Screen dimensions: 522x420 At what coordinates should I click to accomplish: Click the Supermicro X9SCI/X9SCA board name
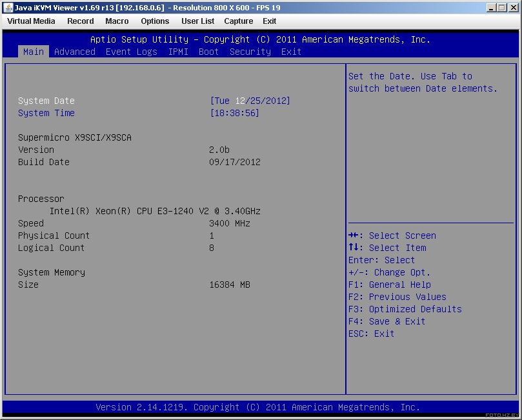pos(75,137)
